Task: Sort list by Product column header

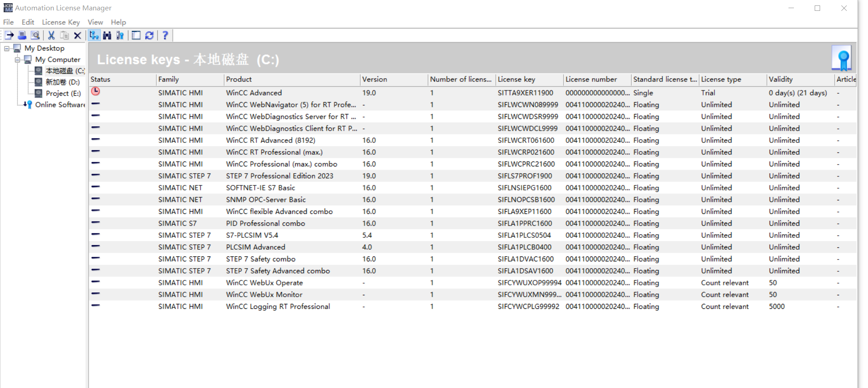Action: click(239, 80)
